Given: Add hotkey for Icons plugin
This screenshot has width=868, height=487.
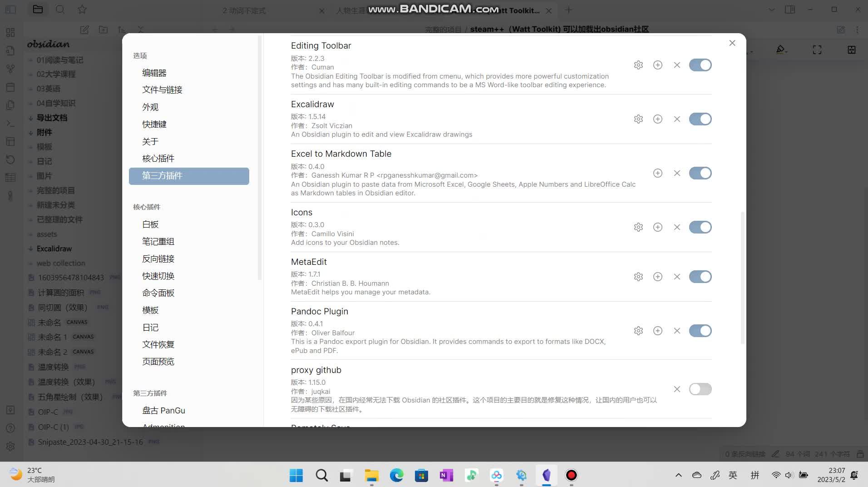Looking at the screenshot, I should tap(657, 227).
